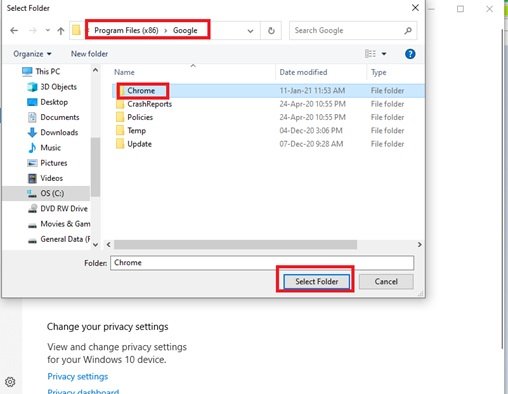The height and width of the screenshot is (394, 508).
Task: Go up one folder level arrow
Action: (x=60, y=31)
